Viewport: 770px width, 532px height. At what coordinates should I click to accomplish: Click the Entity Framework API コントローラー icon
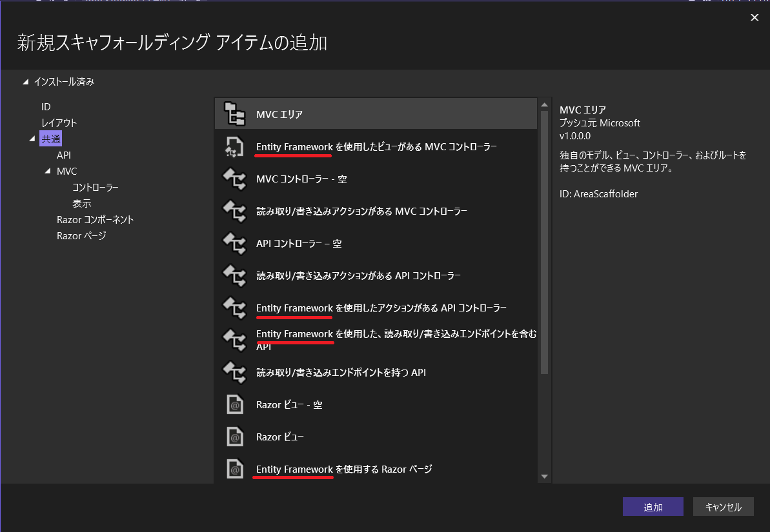tap(235, 308)
